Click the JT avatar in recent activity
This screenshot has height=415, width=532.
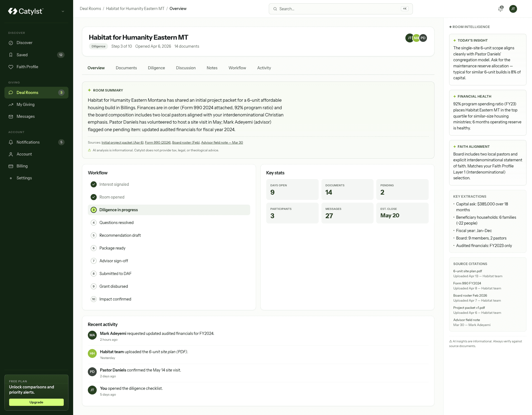[x=92, y=390]
